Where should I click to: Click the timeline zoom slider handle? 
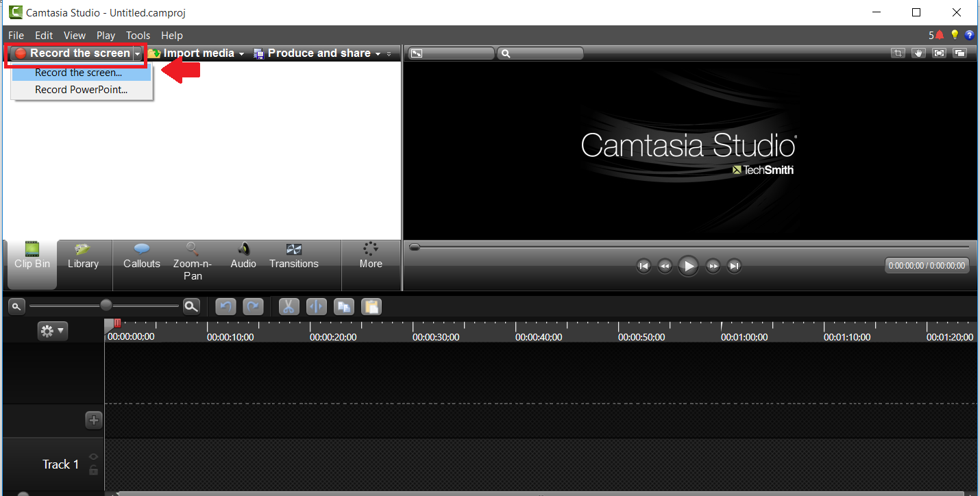106,306
